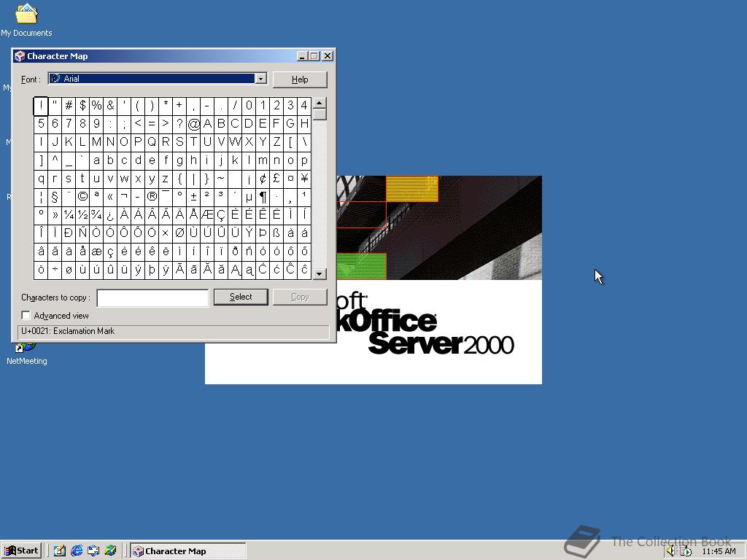Open the My Documents desktop folder
This screenshot has width=747, height=560.
[x=26, y=20]
